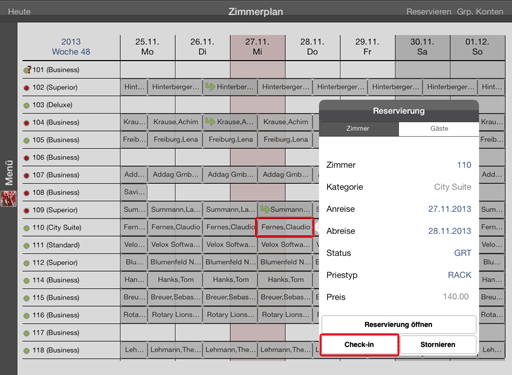This screenshot has width=512, height=375.
Task: Click the status dot for room 101
Action: (x=27, y=70)
